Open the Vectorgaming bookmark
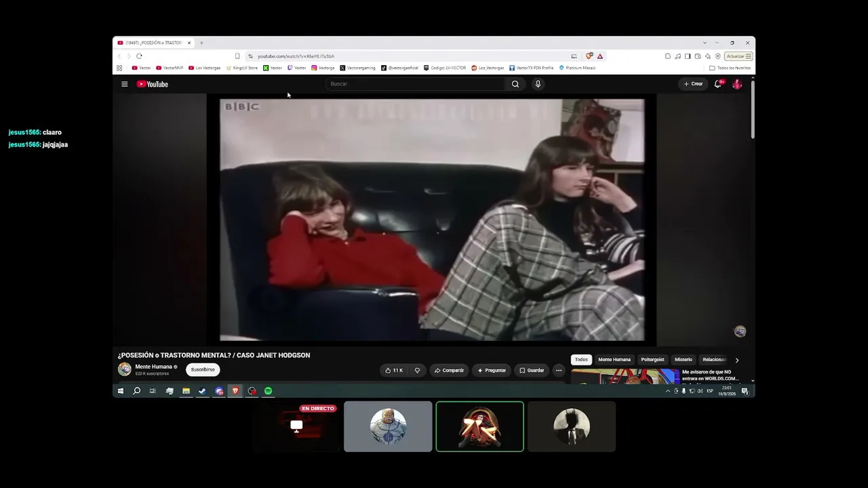868x488 pixels. point(357,68)
